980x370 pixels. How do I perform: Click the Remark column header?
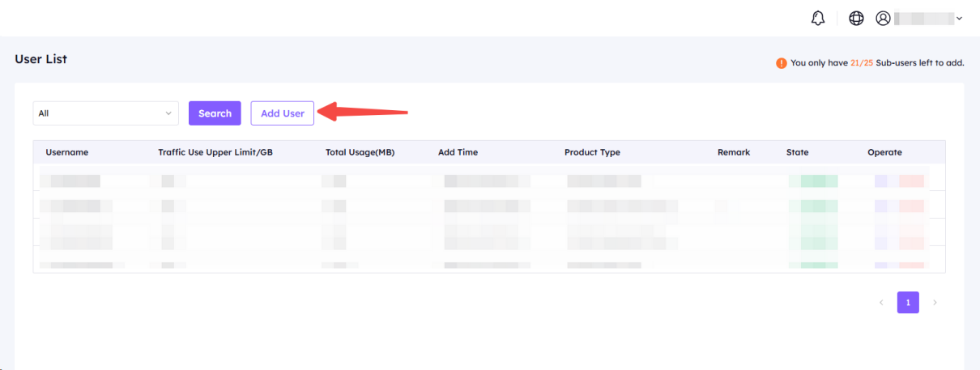click(734, 152)
